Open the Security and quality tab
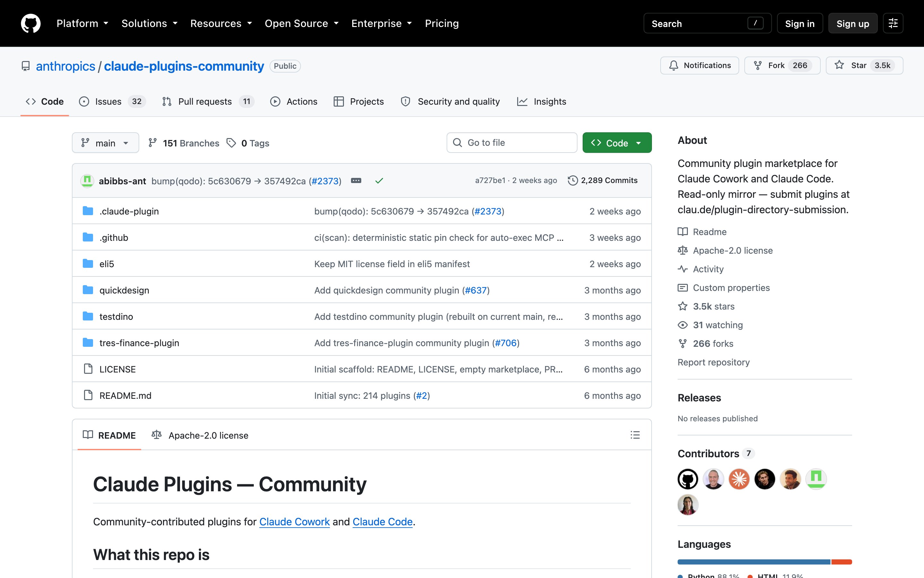924x578 pixels. (x=450, y=101)
